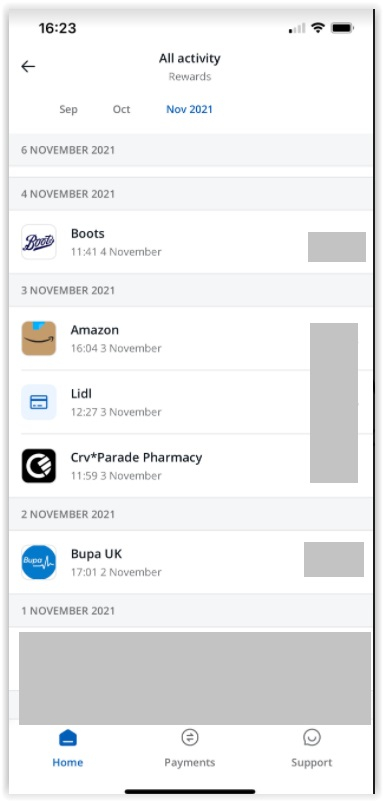Open the Boots transaction entry
The width and height of the screenshot is (383, 802).
pos(191,242)
